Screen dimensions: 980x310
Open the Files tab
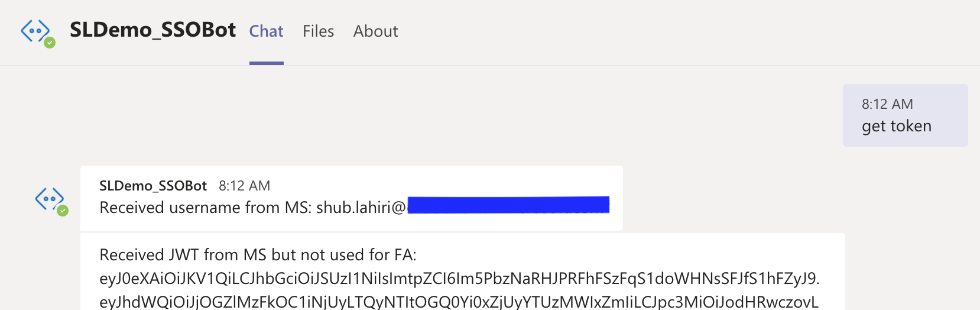[318, 31]
